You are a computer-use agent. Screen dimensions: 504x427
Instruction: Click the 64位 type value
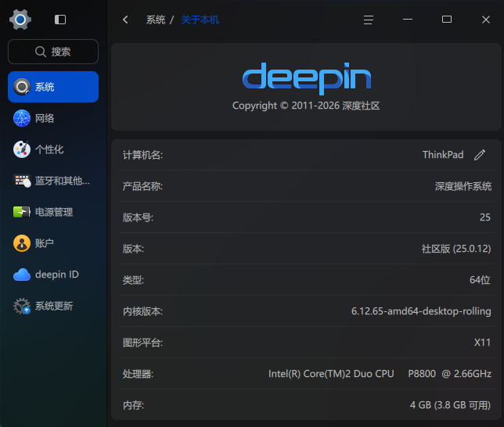480,280
